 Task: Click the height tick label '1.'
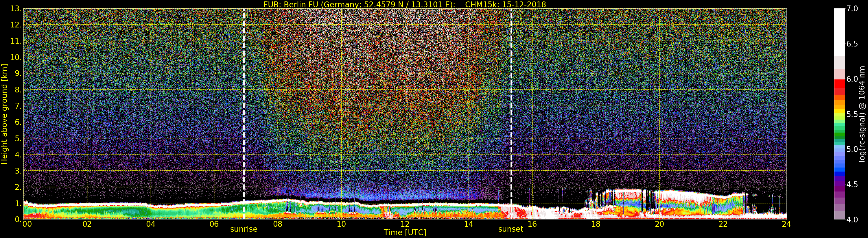18,203
